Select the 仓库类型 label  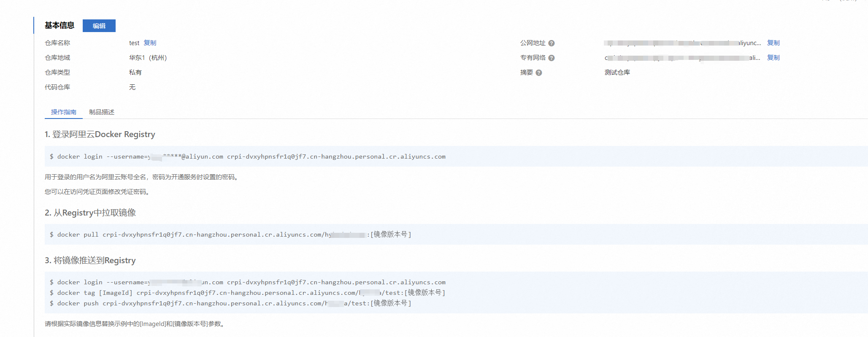pos(57,73)
